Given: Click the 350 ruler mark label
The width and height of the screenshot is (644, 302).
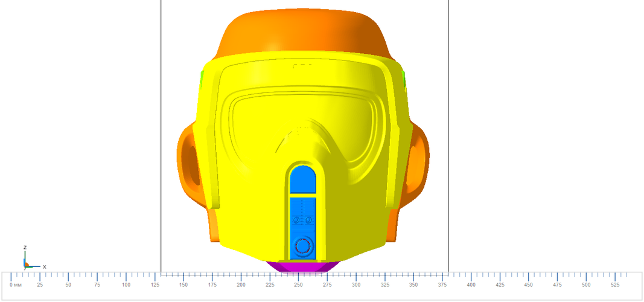Looking at the screenshot, I should pos(413,285).
